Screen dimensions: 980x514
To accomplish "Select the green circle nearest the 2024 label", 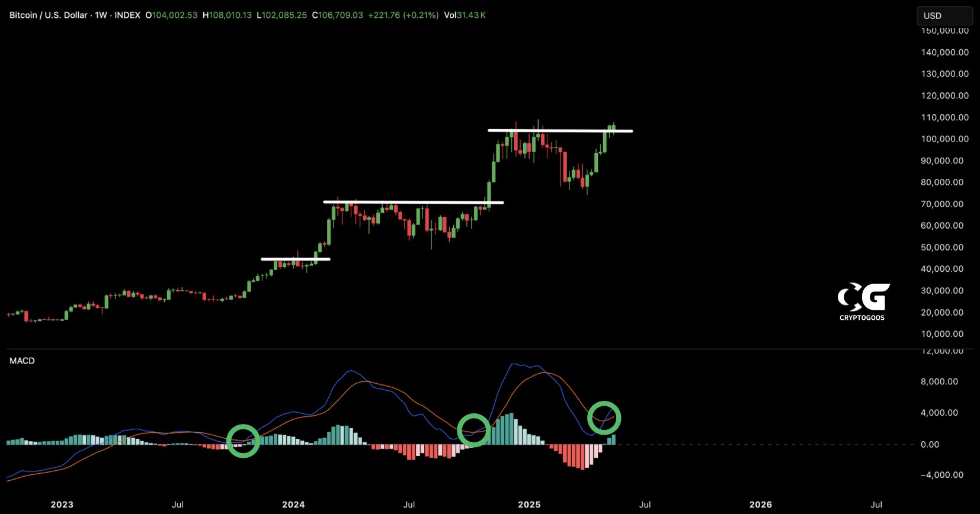I will [x=243, y=441].
